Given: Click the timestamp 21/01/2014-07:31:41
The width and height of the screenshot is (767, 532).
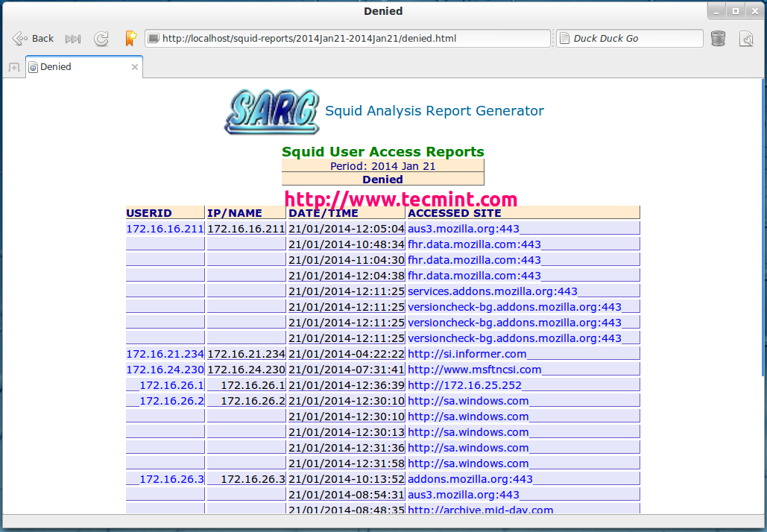Looking at the screenshot, I should click(x=347, y=369).
